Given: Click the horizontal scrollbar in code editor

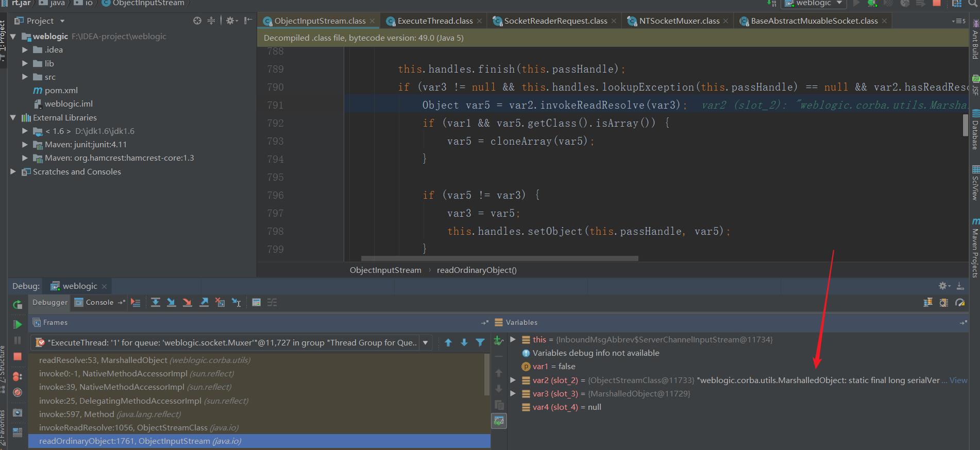Looking at the screenshot, I should (x=500, y=258).
